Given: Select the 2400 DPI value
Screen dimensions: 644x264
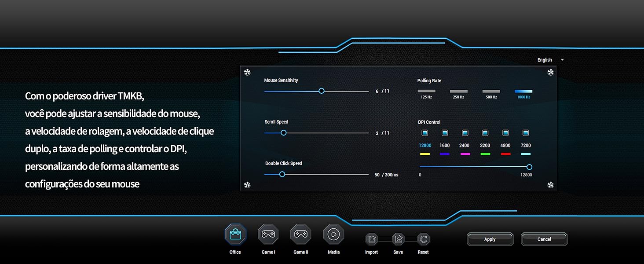Looking at the screenshot, I should tap(465, 146).
